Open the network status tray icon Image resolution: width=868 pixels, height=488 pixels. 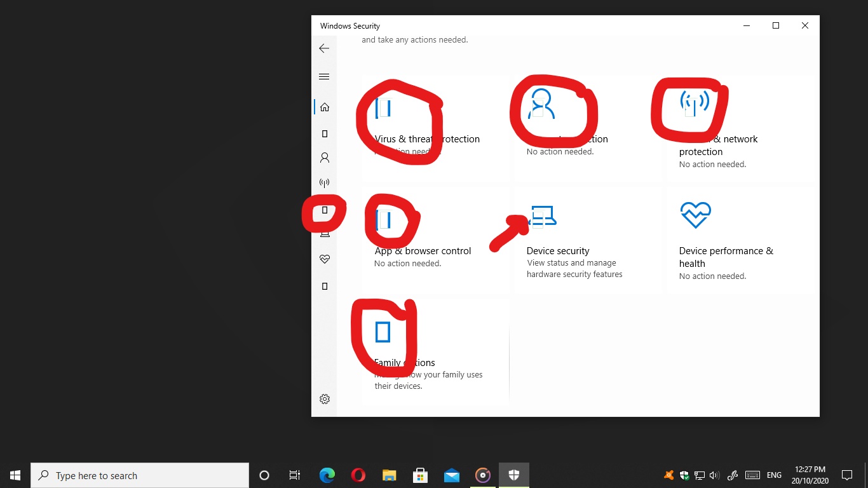[x=700, y=475]
